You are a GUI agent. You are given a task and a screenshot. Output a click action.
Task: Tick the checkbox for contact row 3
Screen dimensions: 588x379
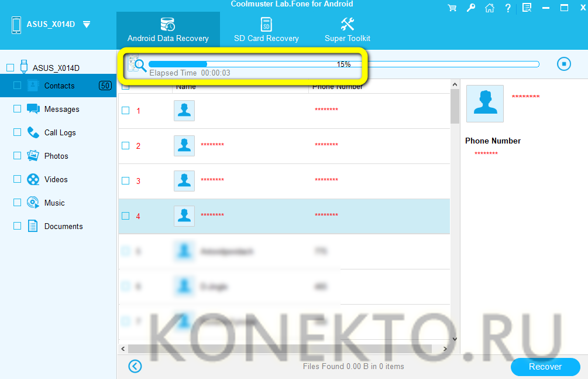pyautogui.click(x=125, y=181)
